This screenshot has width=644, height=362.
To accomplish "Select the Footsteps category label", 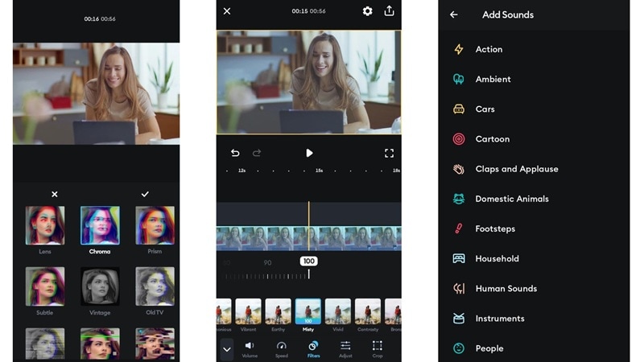I will pyautogui.click(x=495, y=228).
